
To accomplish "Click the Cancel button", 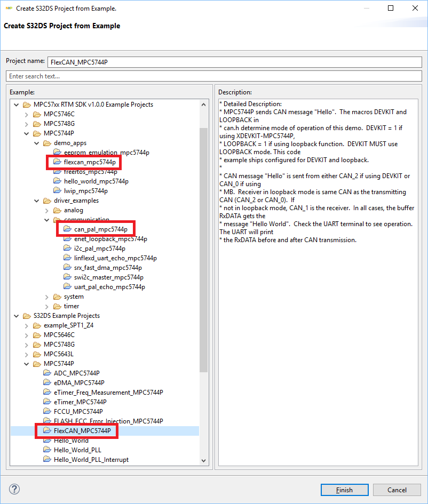I will [397, 490].
